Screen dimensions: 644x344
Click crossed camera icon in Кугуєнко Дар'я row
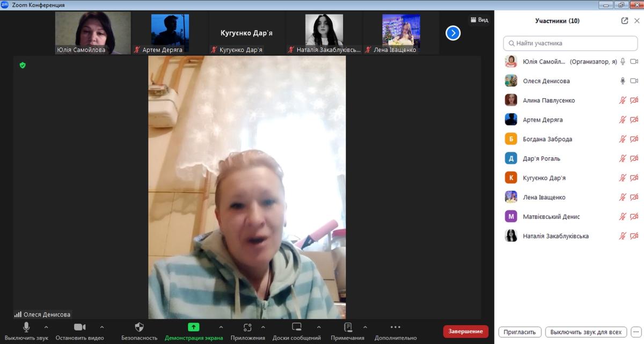coord(634,178)
